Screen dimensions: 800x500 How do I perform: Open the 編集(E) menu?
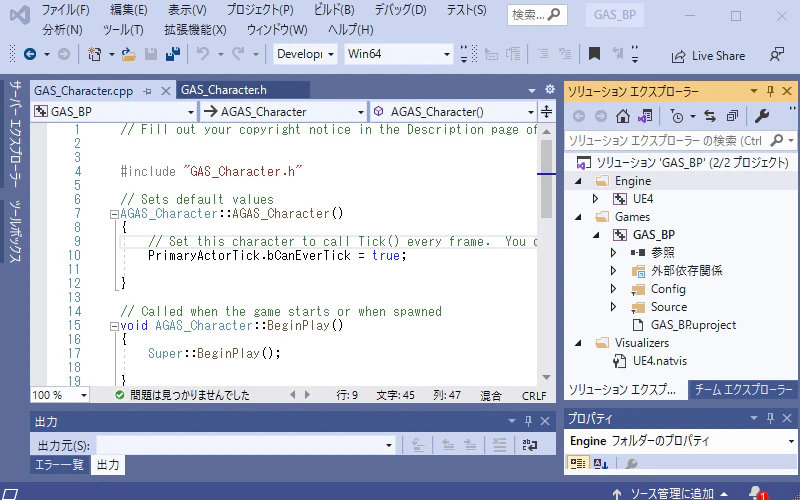129,10
